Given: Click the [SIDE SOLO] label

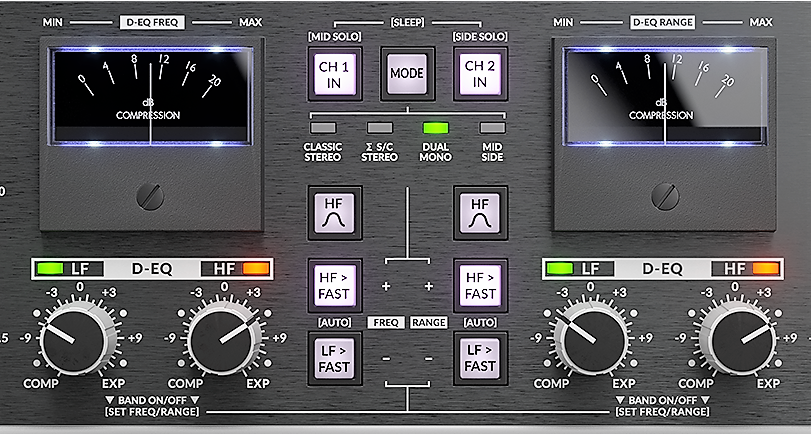Looking at the screenshot, I should [x=480, y=37].
